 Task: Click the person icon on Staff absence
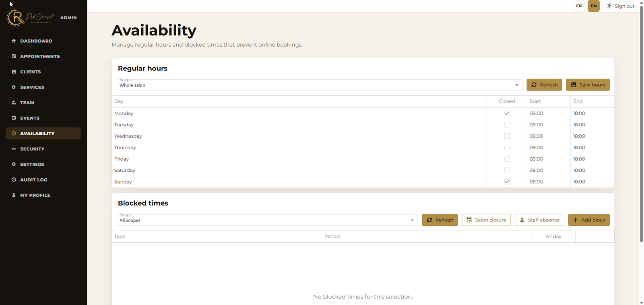click(522, 220)
